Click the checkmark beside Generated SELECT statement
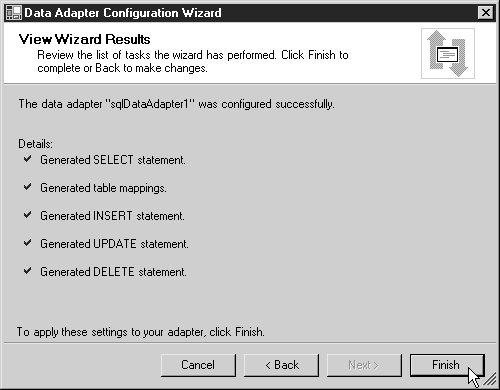Screen dimensions: 500x390 28,159
